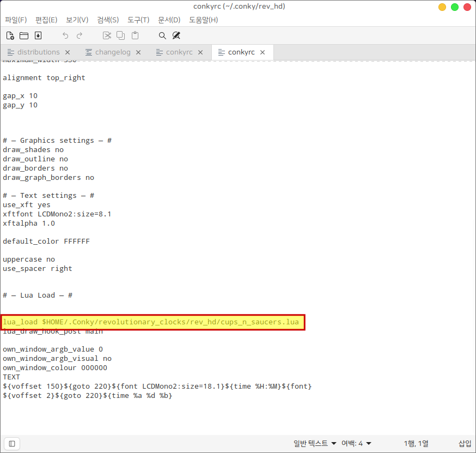476x453 pixels.
Task: Open the 일반 텍스트 syntax dropdown
Action: tap(315, 443)
